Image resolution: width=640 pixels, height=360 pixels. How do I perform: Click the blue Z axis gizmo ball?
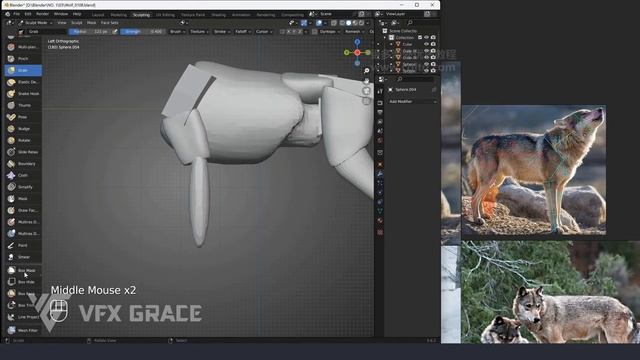[358, 42]
